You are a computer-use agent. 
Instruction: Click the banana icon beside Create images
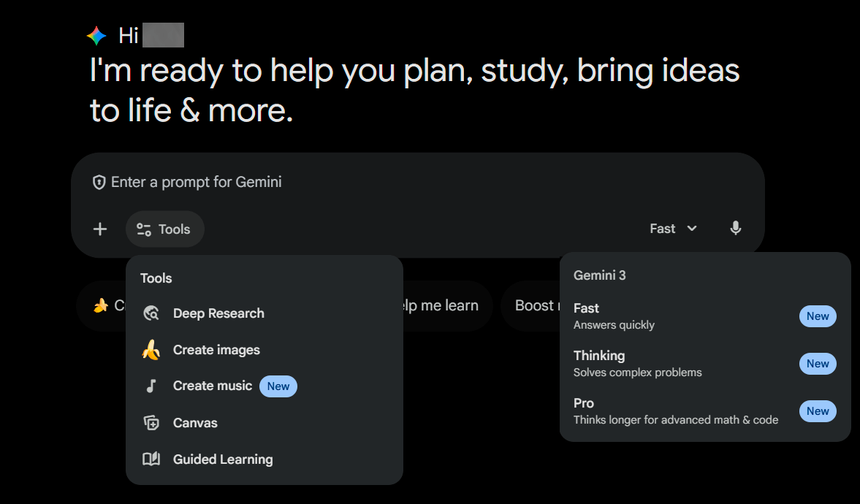(151, 350)
